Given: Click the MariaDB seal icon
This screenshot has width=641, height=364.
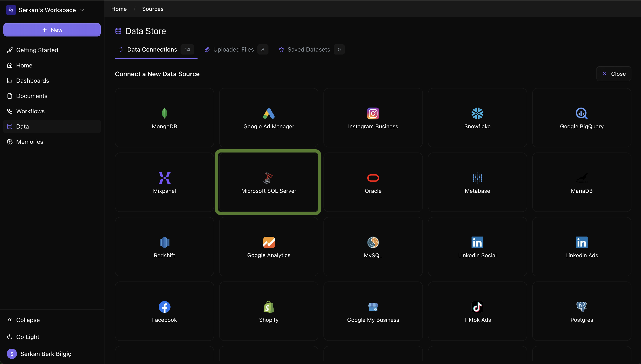Looking at the screenshot, I should pyautogui.click(x=582, y=178).
